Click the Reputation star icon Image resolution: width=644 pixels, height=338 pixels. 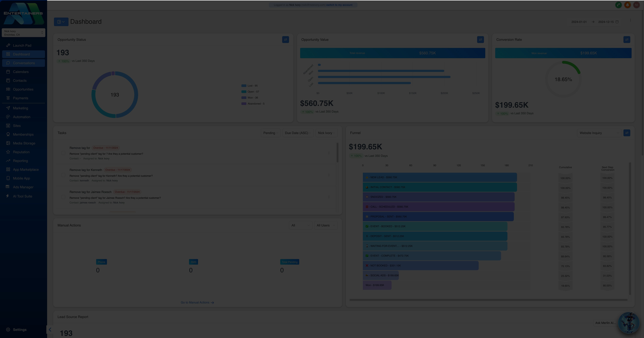coord(8,152)
